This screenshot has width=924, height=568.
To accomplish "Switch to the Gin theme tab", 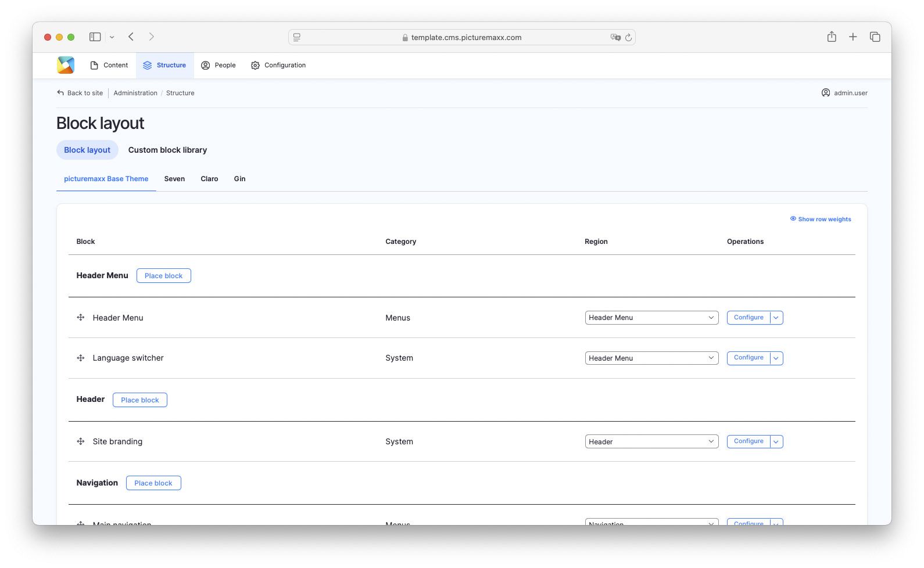I will [x=239, y=179].
